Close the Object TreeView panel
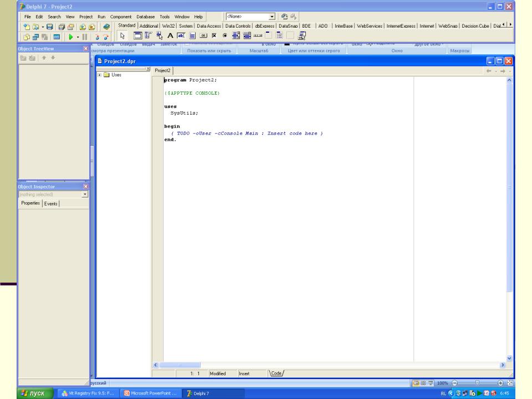This screenshot has width=532, height=399. (86, 49)
